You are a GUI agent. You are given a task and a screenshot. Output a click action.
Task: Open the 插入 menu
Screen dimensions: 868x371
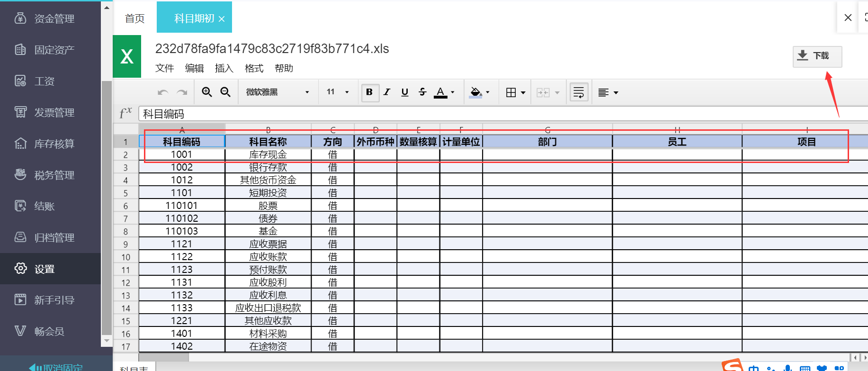pyautogui.click(x=224, y=68)
